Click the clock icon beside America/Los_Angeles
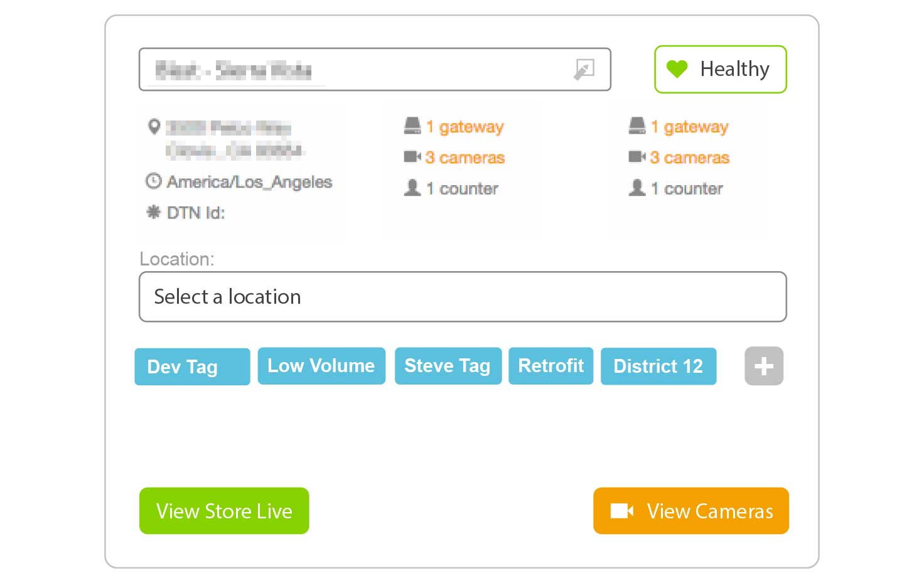Image resolution: width=924 pixels, height=583 pixels. click(x=153, y=181)
